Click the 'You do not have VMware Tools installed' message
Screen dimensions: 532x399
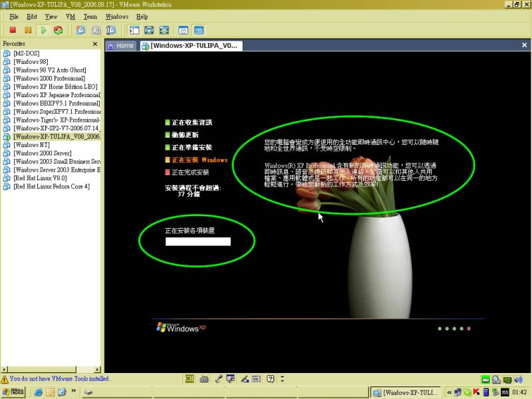click(x=59, y=378)
